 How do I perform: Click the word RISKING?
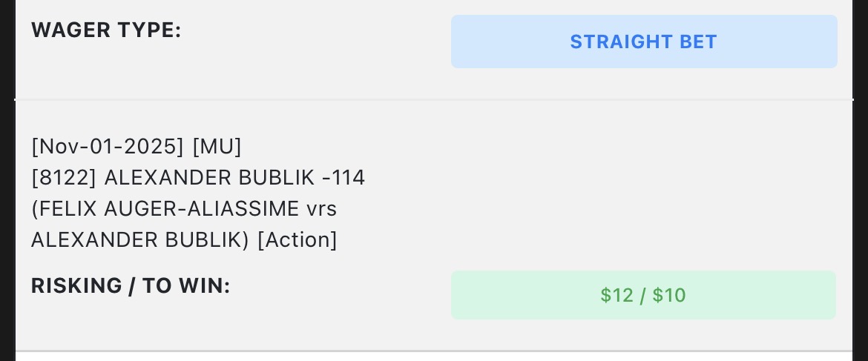[x=76, y=285]
